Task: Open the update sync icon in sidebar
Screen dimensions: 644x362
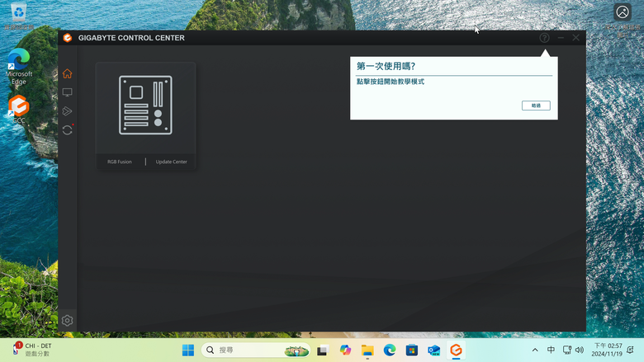Action: point(68,130)
